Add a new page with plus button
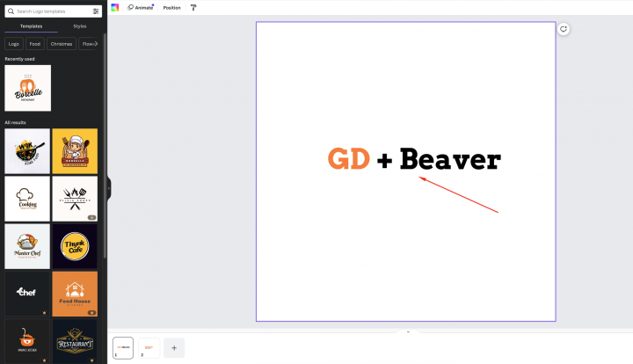The image size is (633, 364). click(x=174, y=348)
